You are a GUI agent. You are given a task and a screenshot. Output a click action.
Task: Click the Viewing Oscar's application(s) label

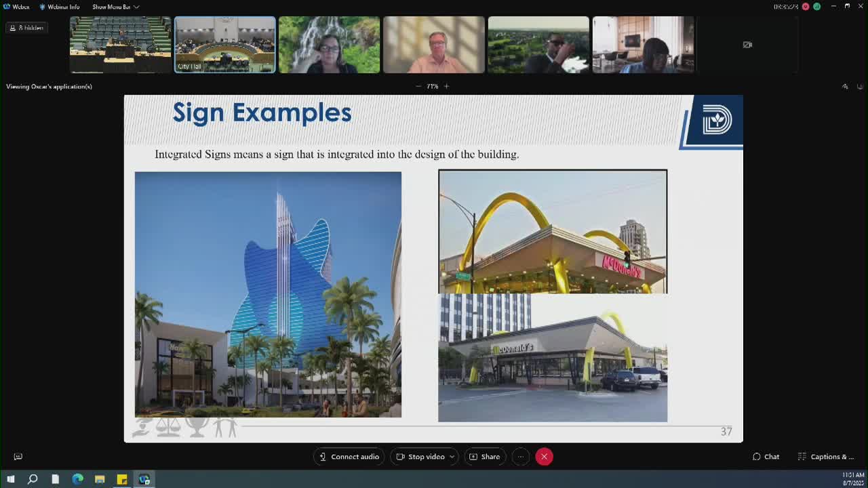[x=49, y=86]
